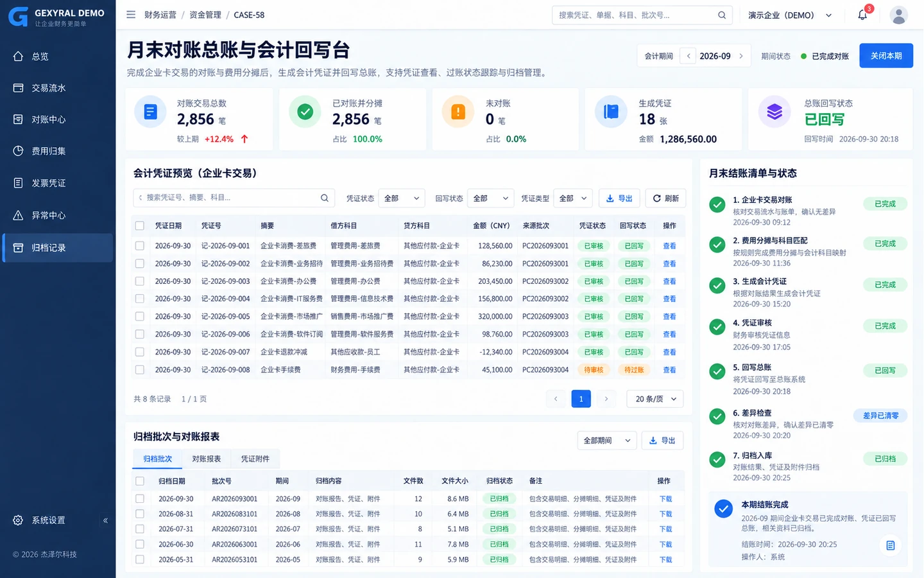View voucher 记-2026-09-003 via 查看 link

[x=669, y=281]
